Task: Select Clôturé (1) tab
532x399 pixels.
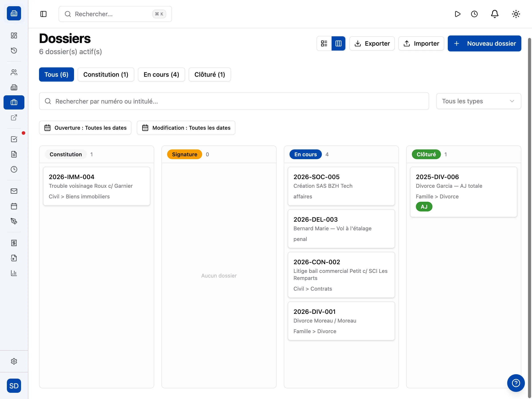Action: 209,74
